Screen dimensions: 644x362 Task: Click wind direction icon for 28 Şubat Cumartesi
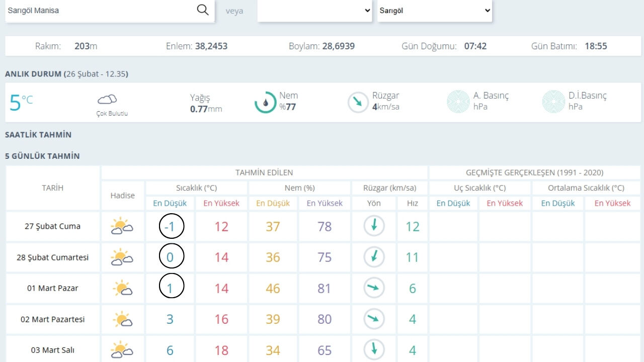pyautogui.click(x=374, y=257)
